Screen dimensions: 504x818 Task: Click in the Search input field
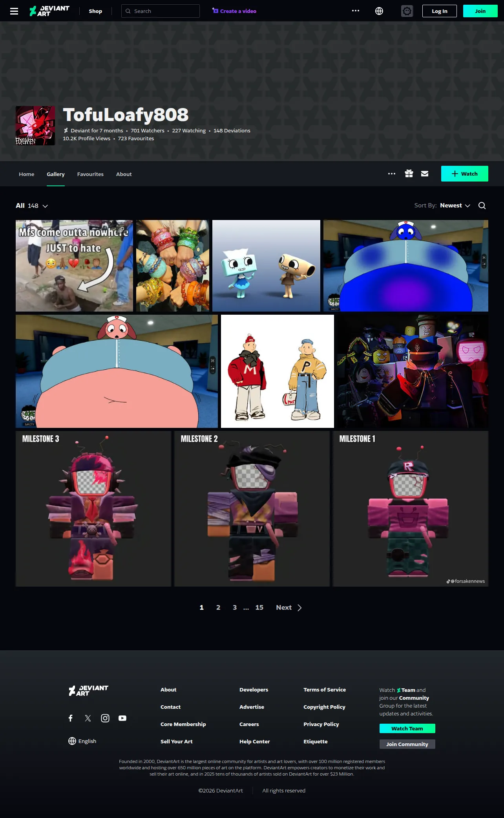coord(161,11)
